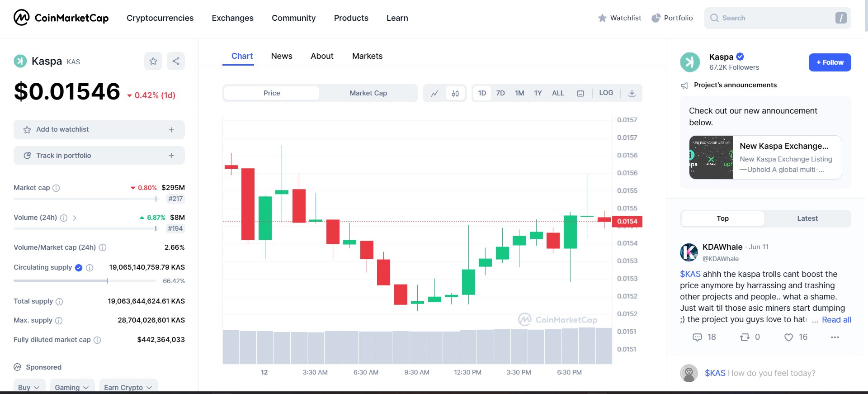868x394 pixels.
Task: Toggle LOG scale on chart
Action: coord(606,93)
